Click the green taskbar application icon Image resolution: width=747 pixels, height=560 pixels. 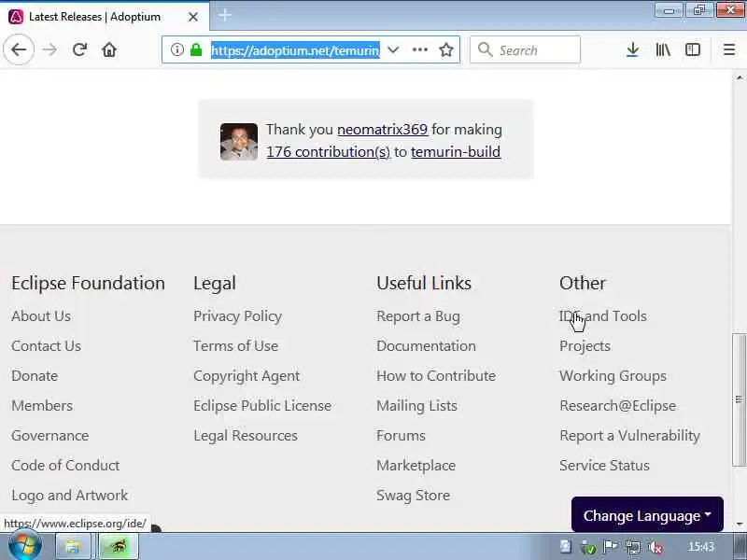pyautogui.click(x=119, y=547)
